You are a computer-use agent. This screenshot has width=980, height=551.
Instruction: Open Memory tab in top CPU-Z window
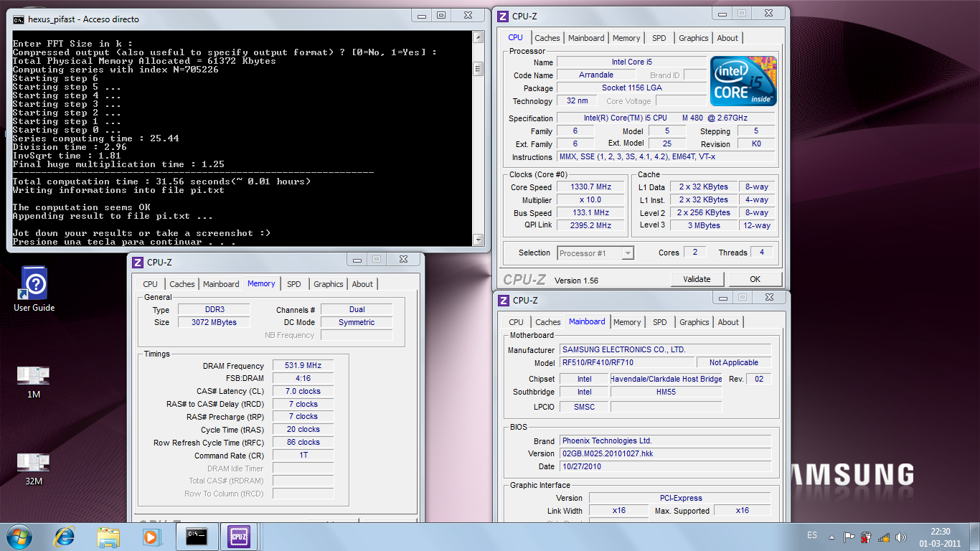coord(626,38)
